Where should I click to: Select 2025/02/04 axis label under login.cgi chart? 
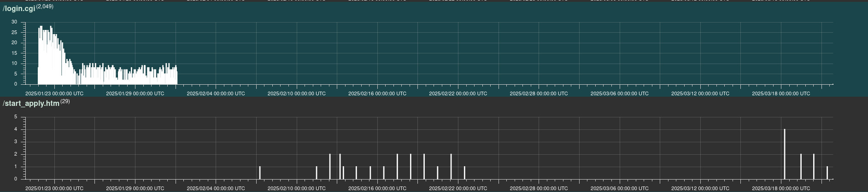point(216,93)
